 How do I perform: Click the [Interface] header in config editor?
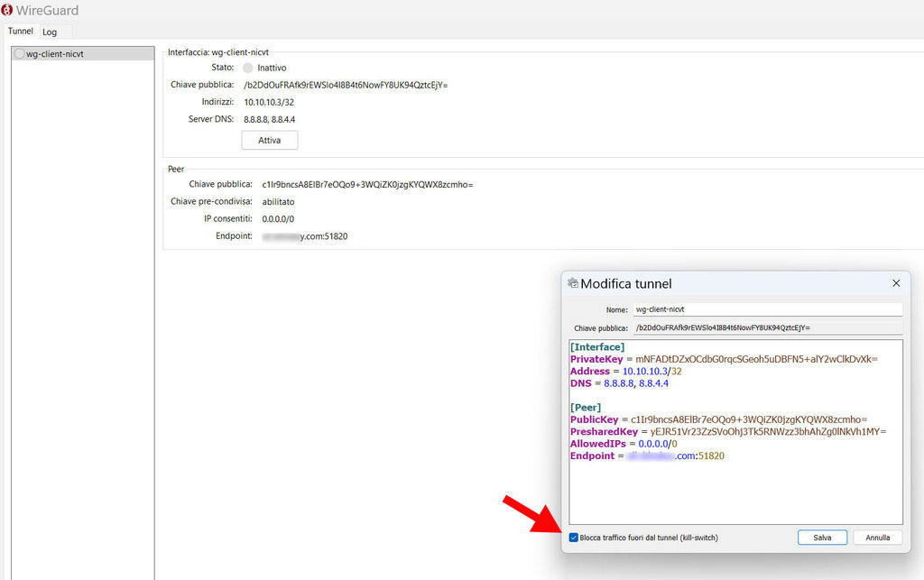click(x=597, y=346)
